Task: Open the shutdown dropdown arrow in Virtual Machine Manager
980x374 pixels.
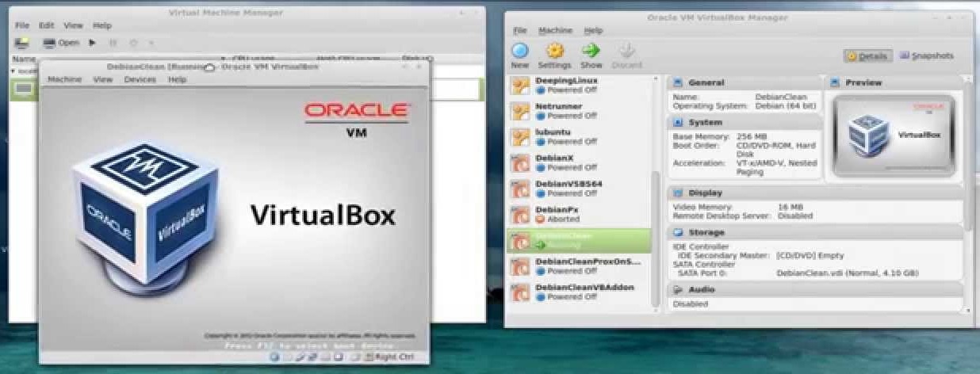Action: point(151,43)
